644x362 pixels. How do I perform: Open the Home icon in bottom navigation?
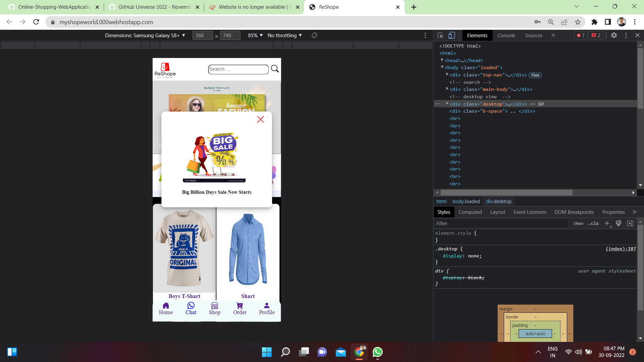(x=166, y=306)
